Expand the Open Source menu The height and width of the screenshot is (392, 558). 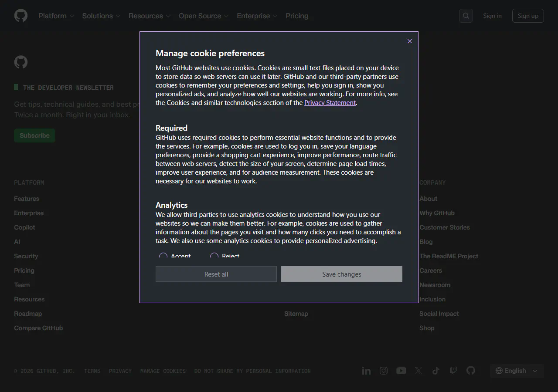point(204,16)
